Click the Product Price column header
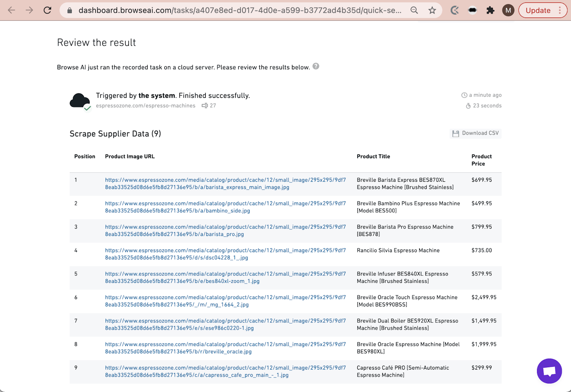The image size is (571, 392). coord(482,160)
